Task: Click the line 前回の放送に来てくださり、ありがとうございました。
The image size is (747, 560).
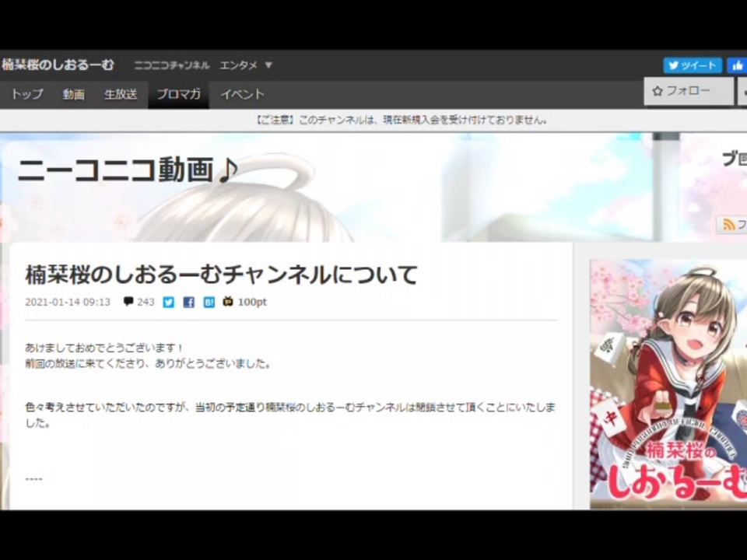Action: (x=148, y=363)
